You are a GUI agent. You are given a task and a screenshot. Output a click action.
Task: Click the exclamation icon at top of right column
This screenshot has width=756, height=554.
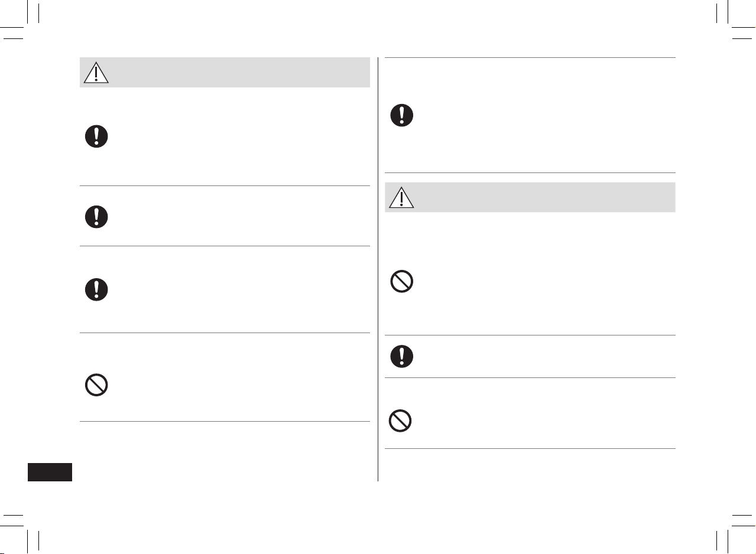(401, 115)
